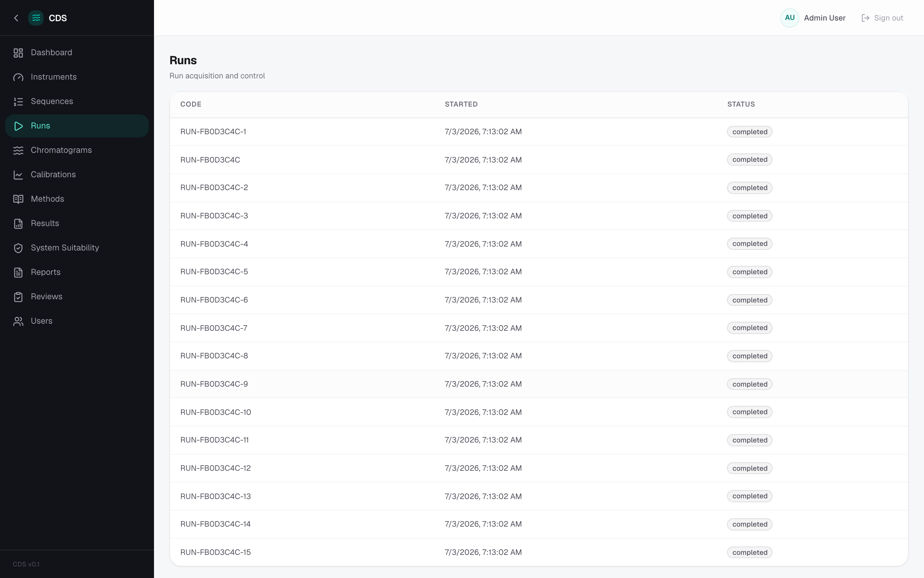This screenshot has height=578, width=924.
Task: Click the Methods book icon
Action: (x=18, y=199)
